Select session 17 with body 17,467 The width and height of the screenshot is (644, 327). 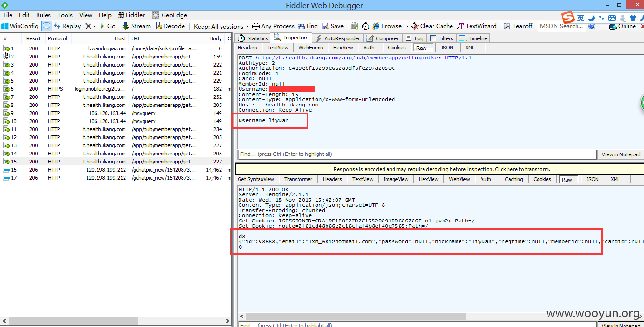tap(116, 178)
